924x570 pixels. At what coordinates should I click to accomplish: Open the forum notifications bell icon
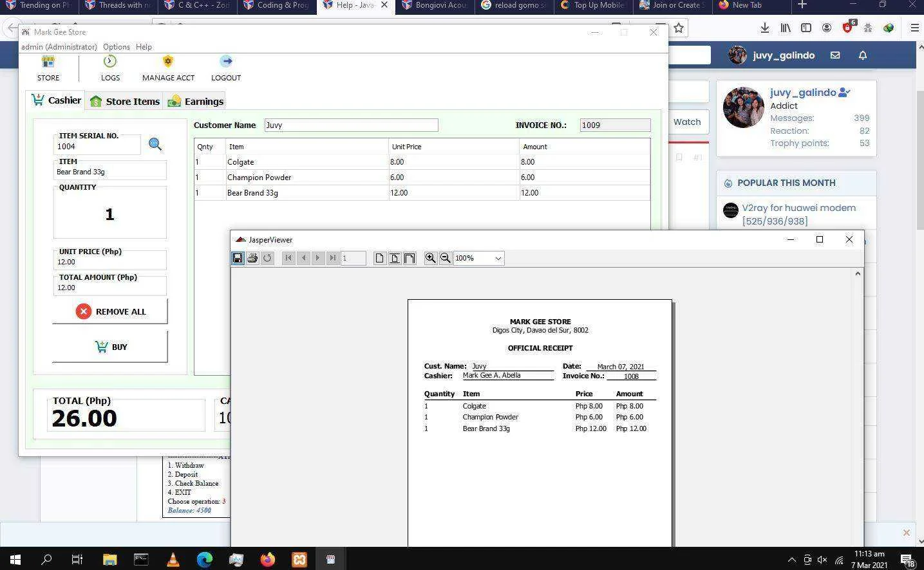(863, 55)
